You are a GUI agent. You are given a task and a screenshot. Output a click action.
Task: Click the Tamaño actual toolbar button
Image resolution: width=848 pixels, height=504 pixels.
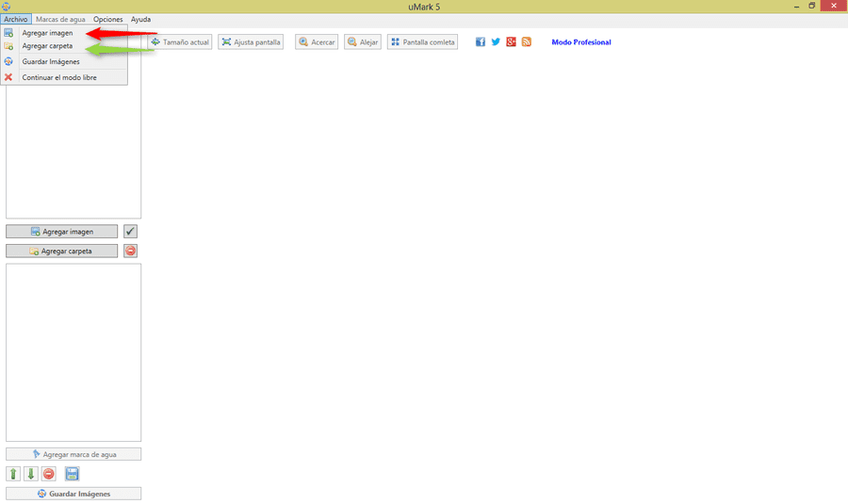[x=180, y=42]
